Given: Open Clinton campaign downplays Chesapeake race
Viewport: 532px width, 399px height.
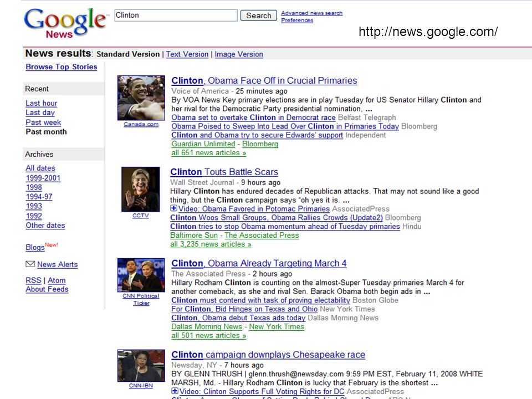Looking at the screenshot, I should (268, 355).
